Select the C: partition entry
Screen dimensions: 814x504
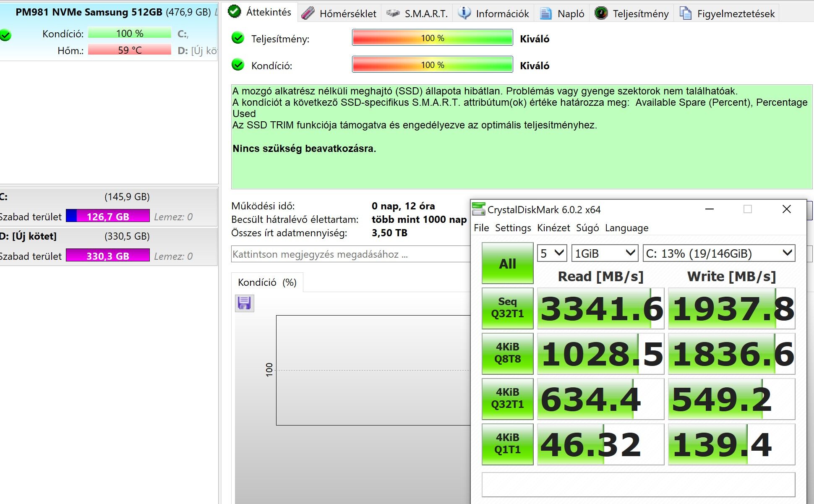pyautogui.click(x=108, y=207)
